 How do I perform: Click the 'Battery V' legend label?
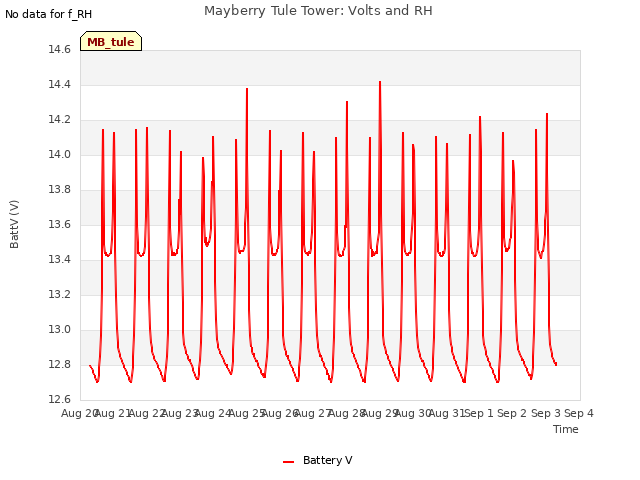click(327, 460)
